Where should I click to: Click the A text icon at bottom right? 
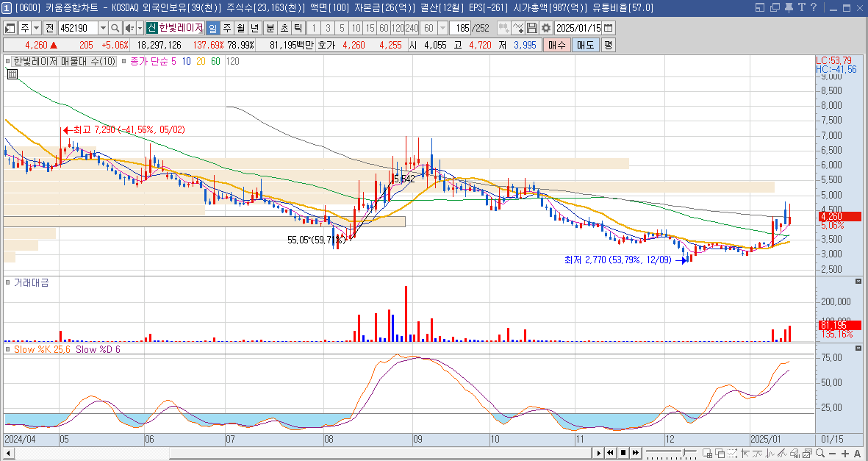[x=858, y=454]
